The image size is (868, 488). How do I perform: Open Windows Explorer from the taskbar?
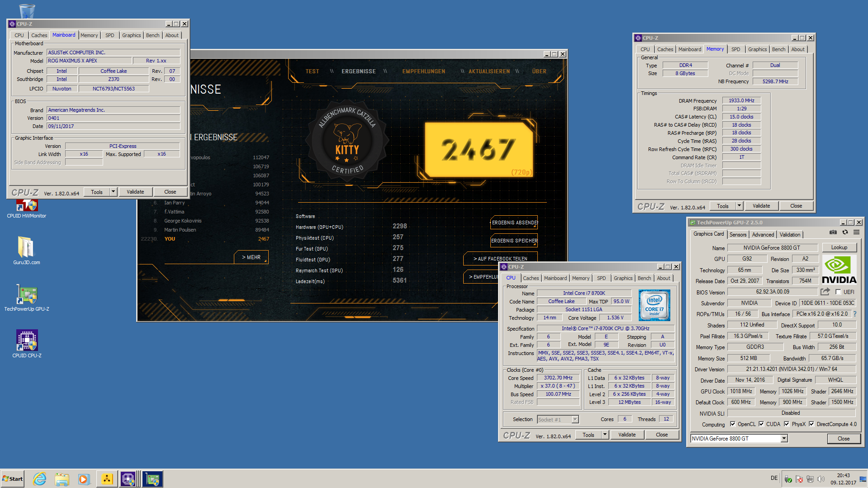pos(62,479)
